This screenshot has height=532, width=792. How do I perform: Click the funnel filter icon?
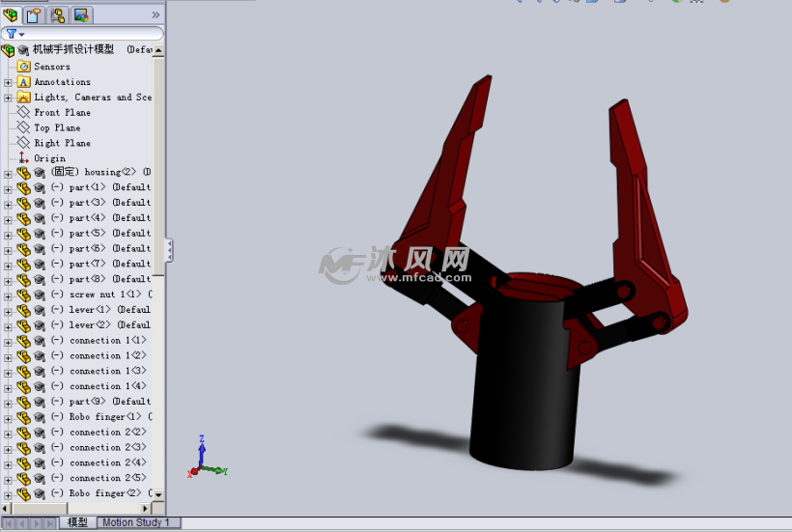(x=12, y=34)
